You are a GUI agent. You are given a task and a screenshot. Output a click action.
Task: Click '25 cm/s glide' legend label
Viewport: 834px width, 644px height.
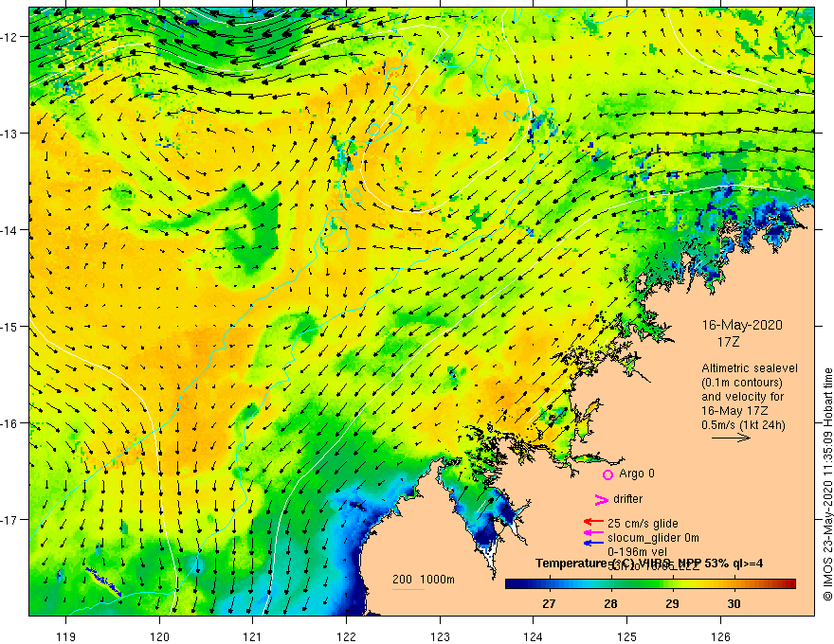[643, 524]
